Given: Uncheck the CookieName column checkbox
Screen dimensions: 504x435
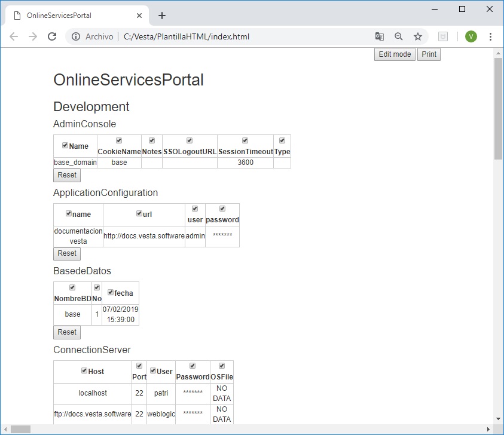Looking at the screenshot, I should [119, 140].
